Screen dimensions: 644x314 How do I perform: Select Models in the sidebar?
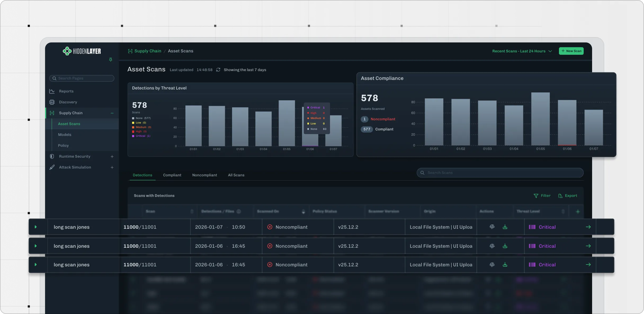(x=65, y=135)
